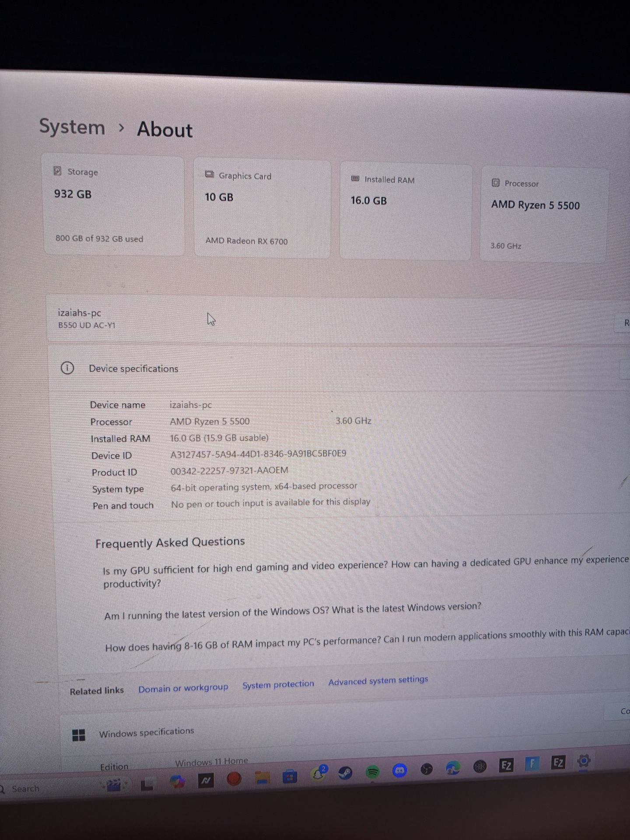Click the Settings gear in taskbar

(x=584, y=761)
